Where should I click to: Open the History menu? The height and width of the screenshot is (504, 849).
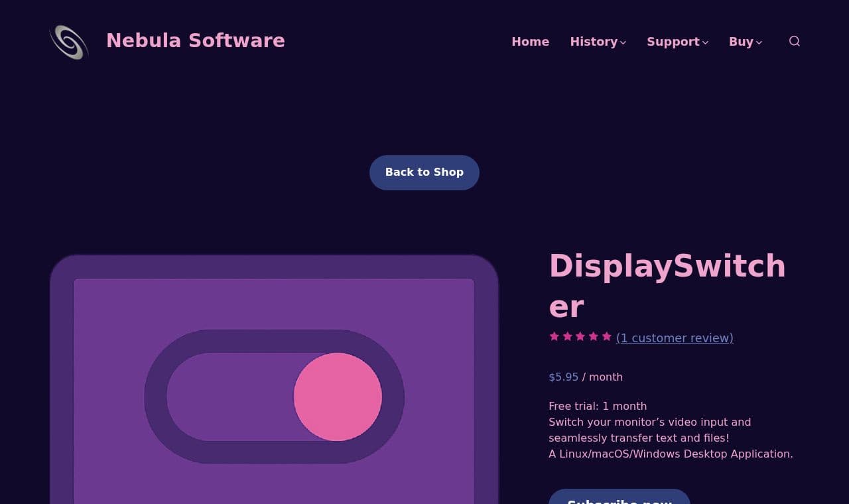coord(594,42)
